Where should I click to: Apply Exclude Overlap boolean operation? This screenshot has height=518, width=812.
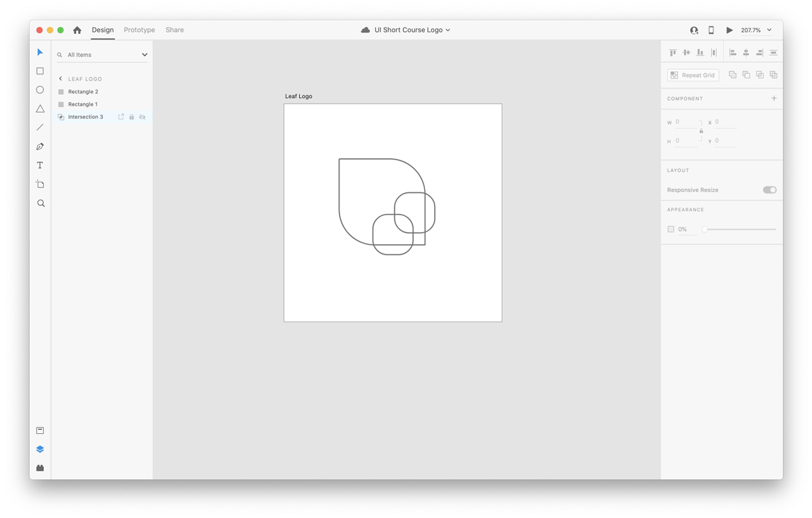[773, 74]
